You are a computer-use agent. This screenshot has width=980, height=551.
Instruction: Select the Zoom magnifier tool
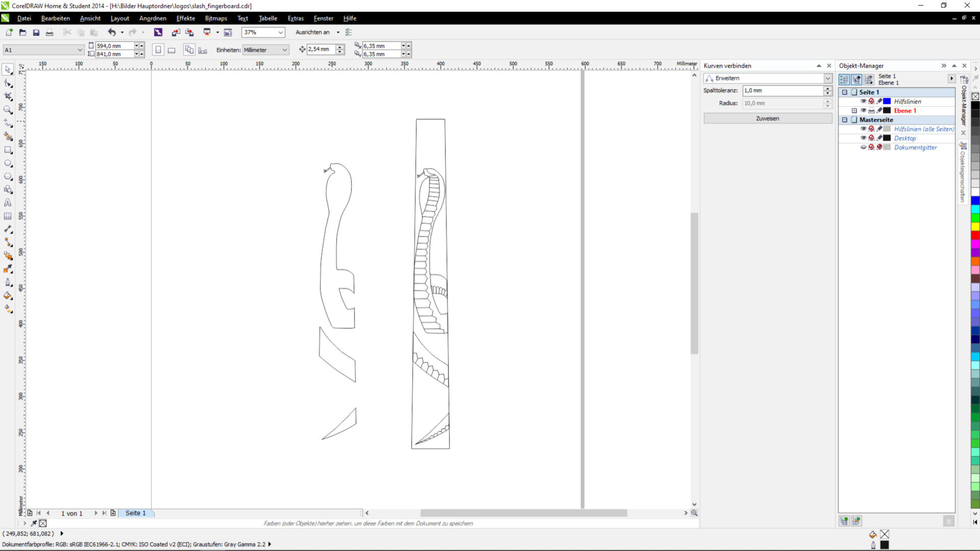tap(8, 110)
